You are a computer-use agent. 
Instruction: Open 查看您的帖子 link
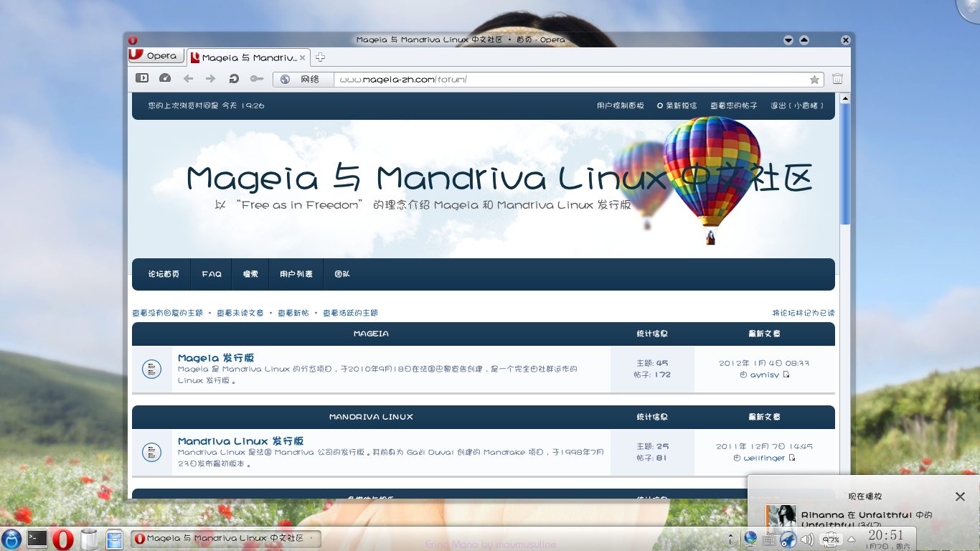click(x=734, y=105)
